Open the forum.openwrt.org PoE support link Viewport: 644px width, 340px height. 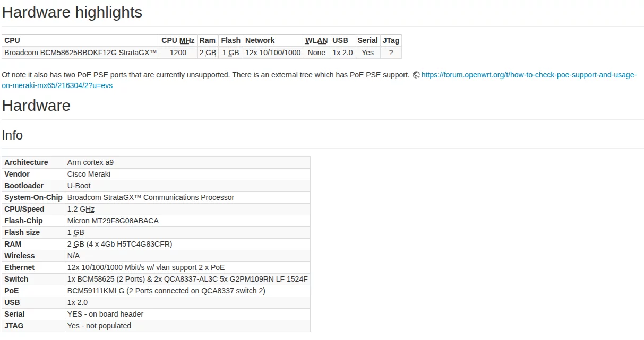528,75
